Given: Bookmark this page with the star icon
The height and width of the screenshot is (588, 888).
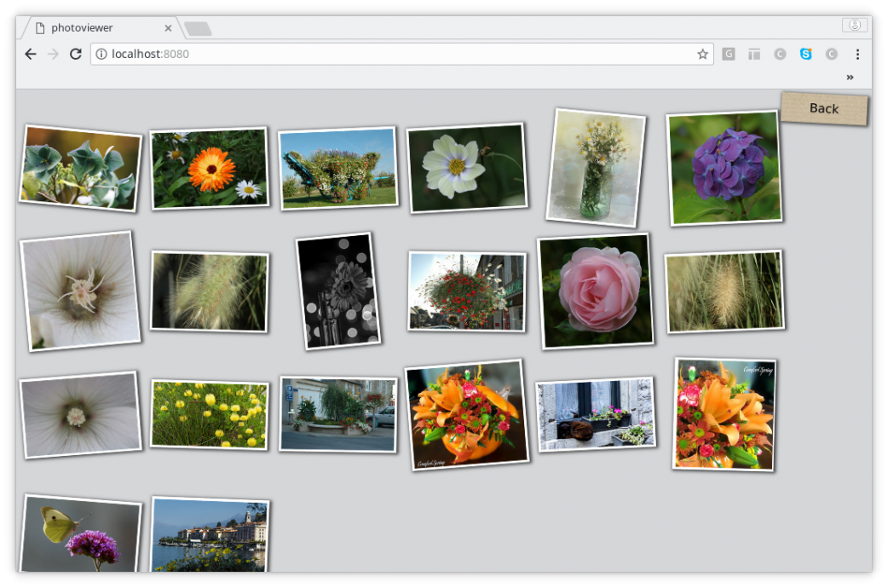Looking at the screenshot, I should point(702,55).
